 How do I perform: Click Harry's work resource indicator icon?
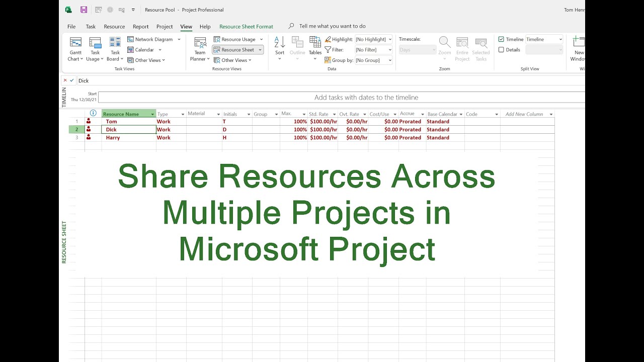[89, 137]
